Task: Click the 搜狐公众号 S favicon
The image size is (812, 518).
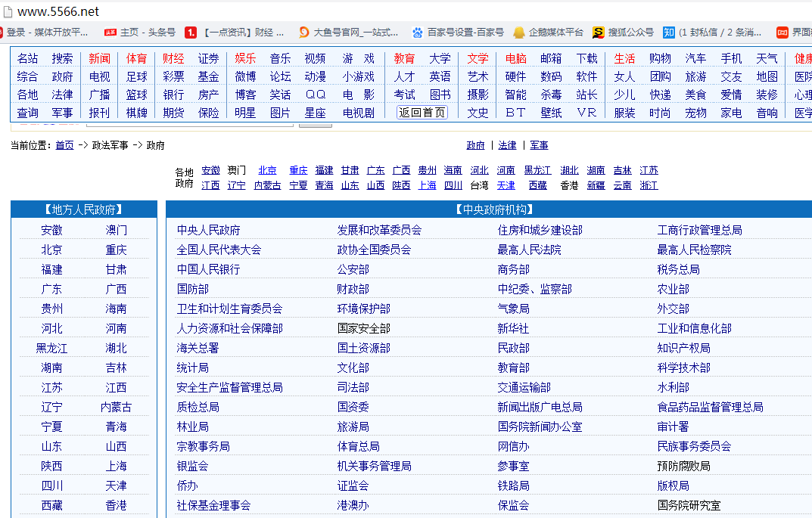Action: [x=598, y=33]
